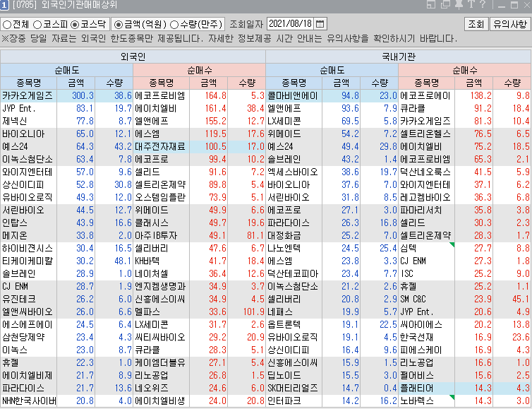Select the 메지온 stock name

click(x=15, y=235)
